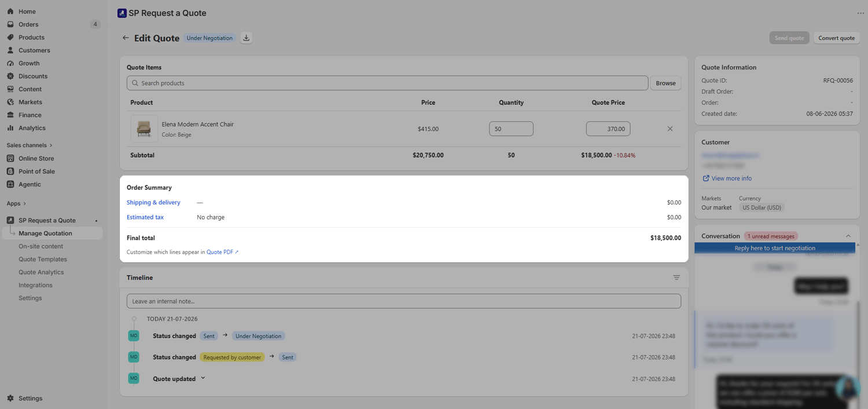Click the Convert quote button
Screen dimensions: 868x409
[836, 38]
